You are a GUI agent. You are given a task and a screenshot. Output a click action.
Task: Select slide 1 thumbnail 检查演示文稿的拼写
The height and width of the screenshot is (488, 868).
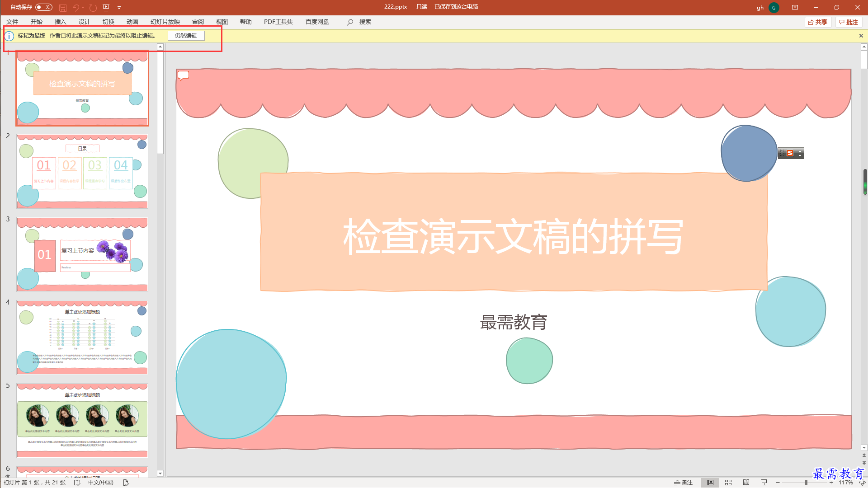click(x=82, y=88)
